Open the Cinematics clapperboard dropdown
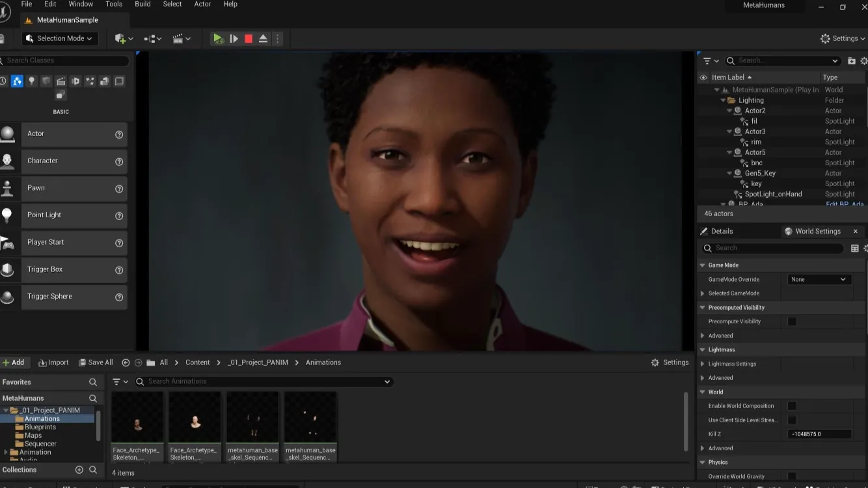Viewport: 868px width, 488px height. (x=182, y=39)
